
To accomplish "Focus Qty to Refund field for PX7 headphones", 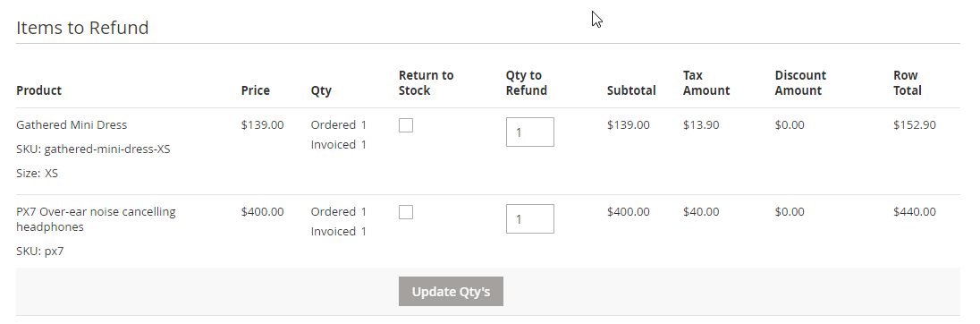I will [x=530, y=219].
